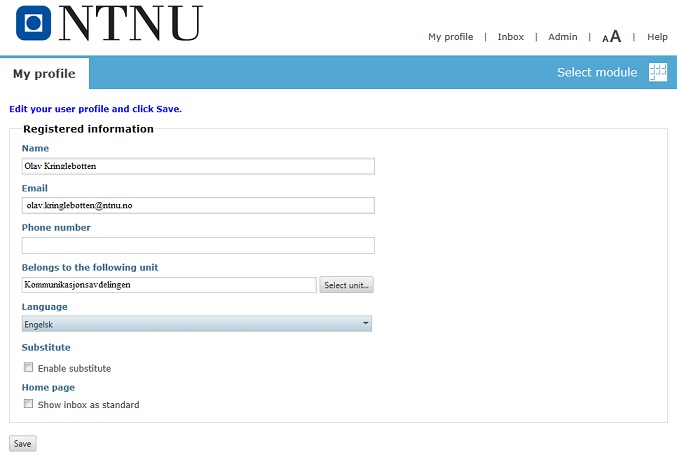677x474 pixels.
Task: Tick the Enable substitute checkbox
Action: pyautogui.click(x=28, y=367)
